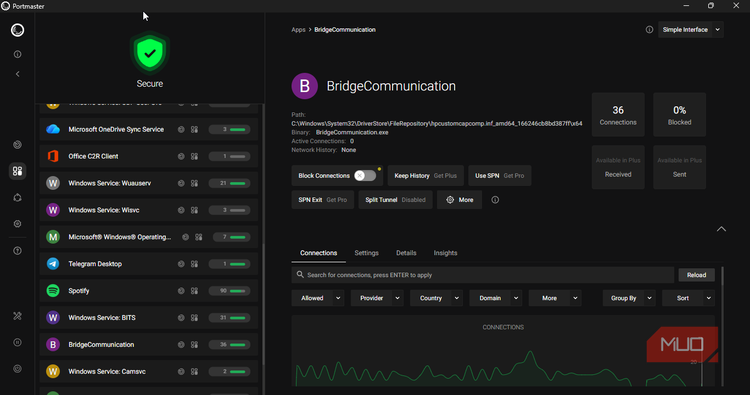This screenshot has height=395, width=750.
Task: Click the purple B BridgeCommunication app avatar
Action: [305, 86]
